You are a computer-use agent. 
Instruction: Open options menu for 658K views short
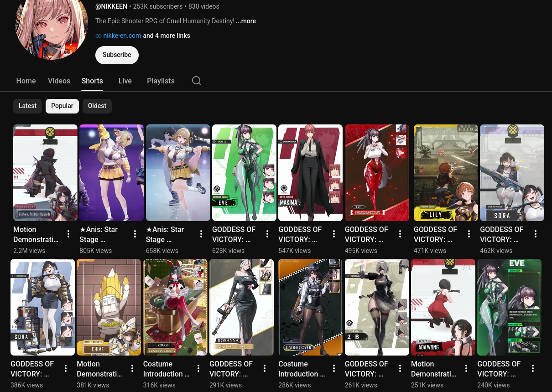click(x=201, y=234)
